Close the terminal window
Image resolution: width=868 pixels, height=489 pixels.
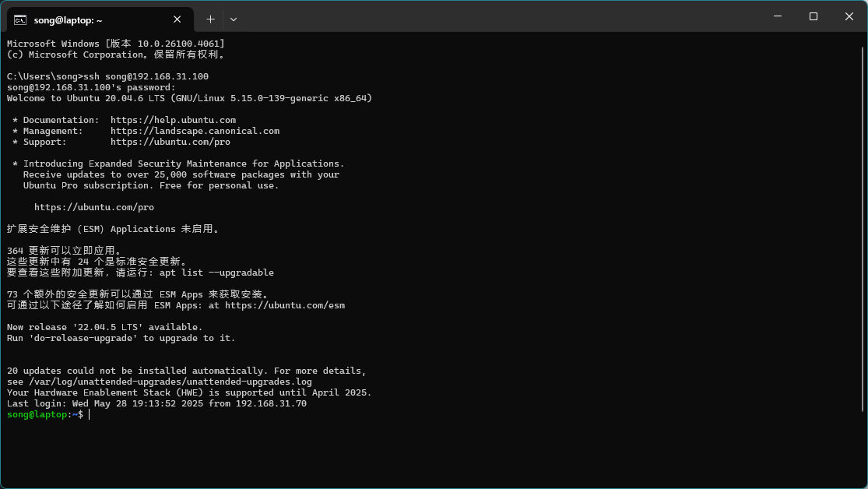pyautogui.click(x=849, y=16)
